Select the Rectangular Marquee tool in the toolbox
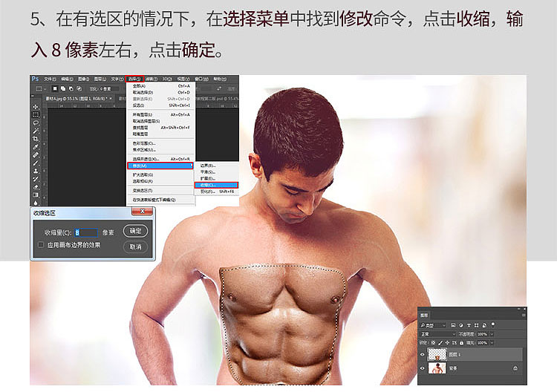The height and width of the screenshot is (392, 557). coord(36,114)
